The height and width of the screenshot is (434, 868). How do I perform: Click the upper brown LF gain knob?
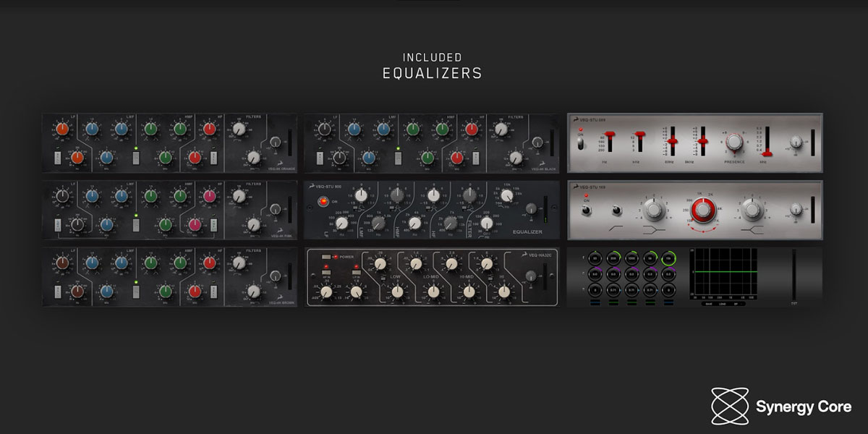[x=62, y=263]
